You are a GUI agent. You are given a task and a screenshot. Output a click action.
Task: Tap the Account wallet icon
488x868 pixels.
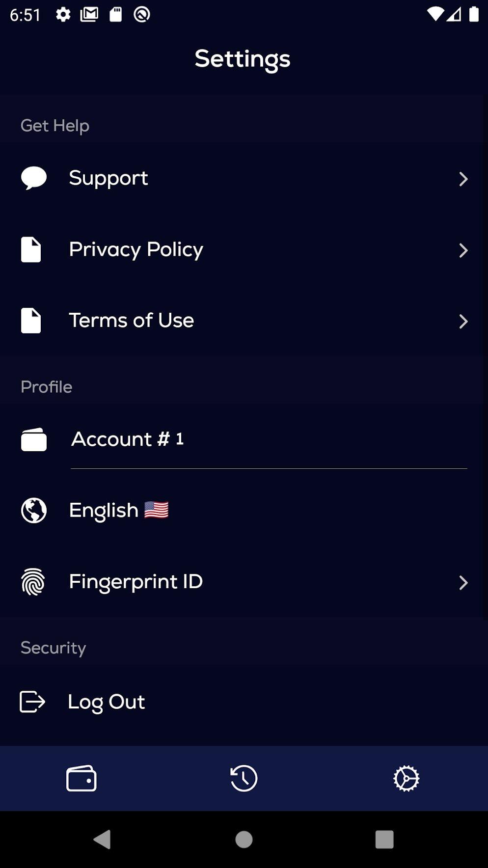point(34,439)
